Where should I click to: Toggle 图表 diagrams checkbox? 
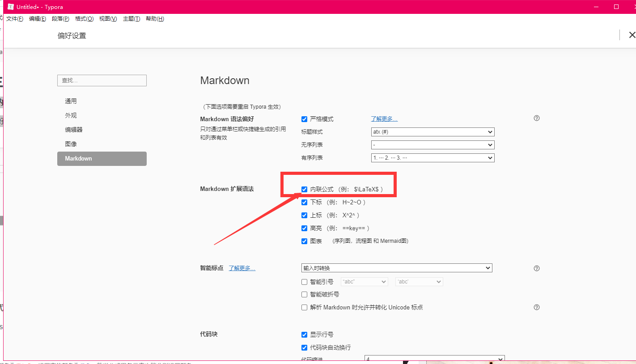[305, 241]
